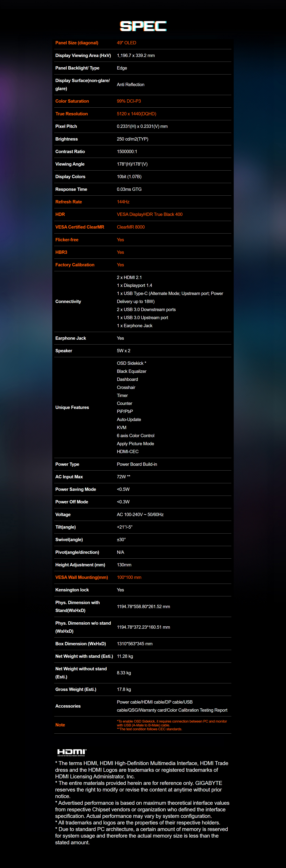
Task: Select '1310*563*345 mm' box dimension value
Action: (x=135, y=644)
